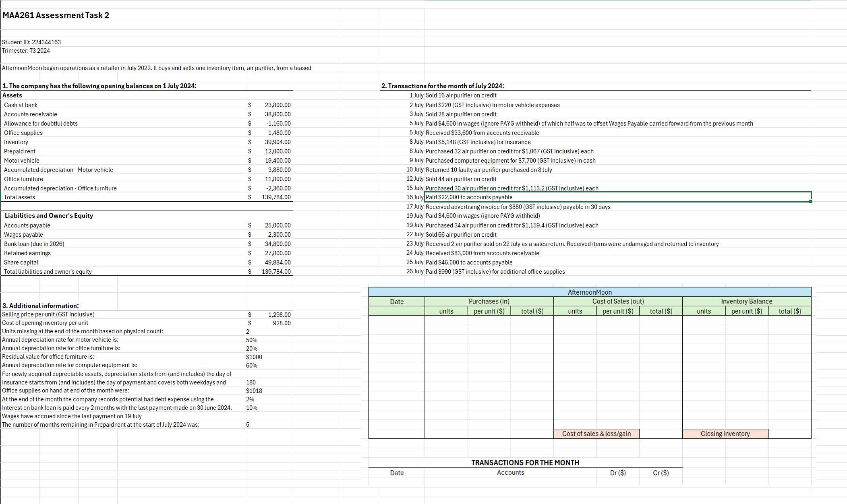Click the Total assets value 139,784.00
The width and height of the screenshot is (847, 504).
click(276, 197)
